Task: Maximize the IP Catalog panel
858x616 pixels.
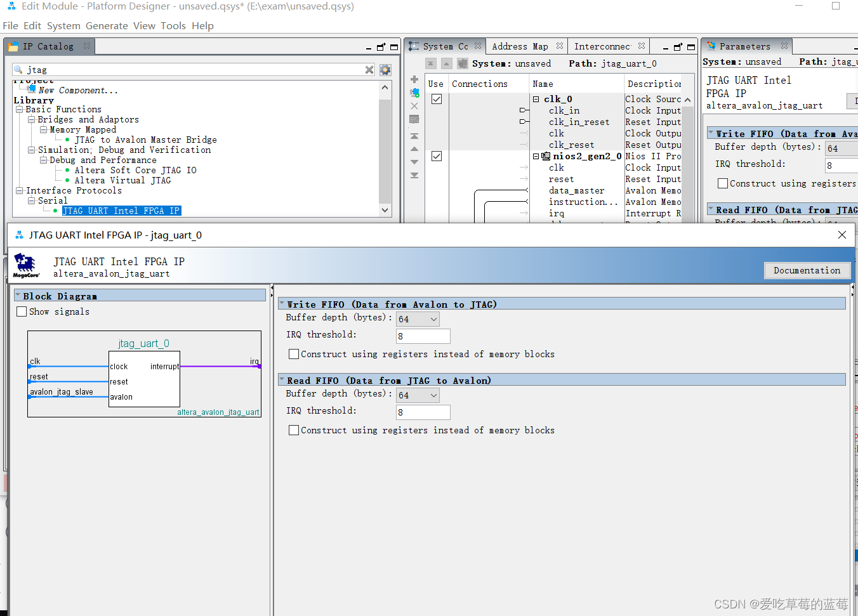Action: click(x=394, y=47)
